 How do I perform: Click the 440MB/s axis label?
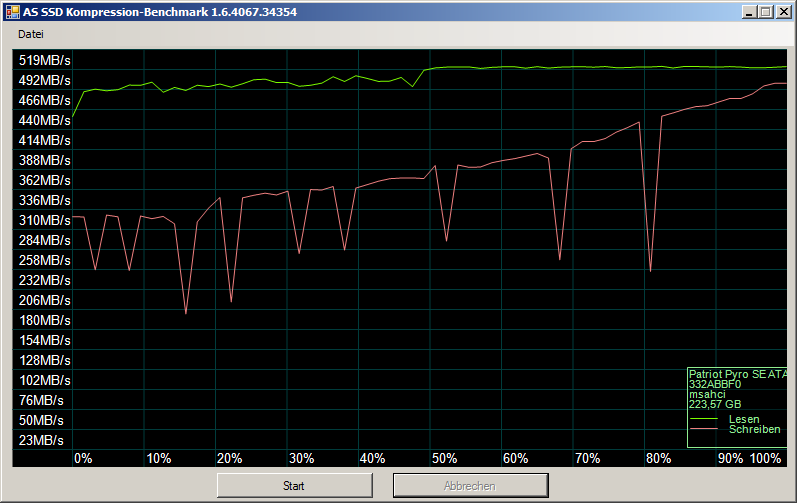pos(44,120)
